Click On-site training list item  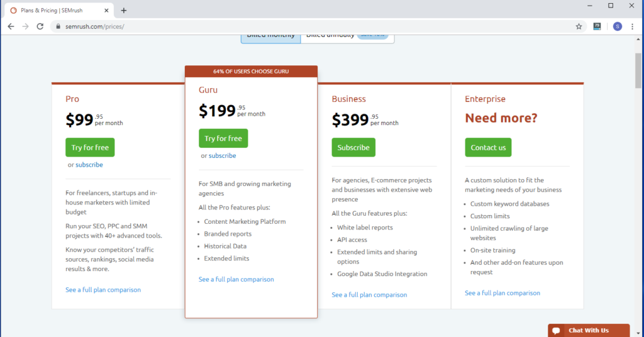point(493,250)
